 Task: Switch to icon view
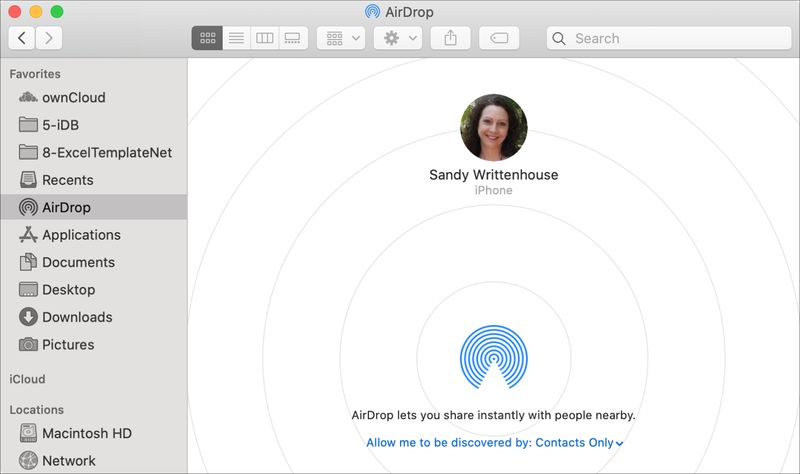[207, 38]
